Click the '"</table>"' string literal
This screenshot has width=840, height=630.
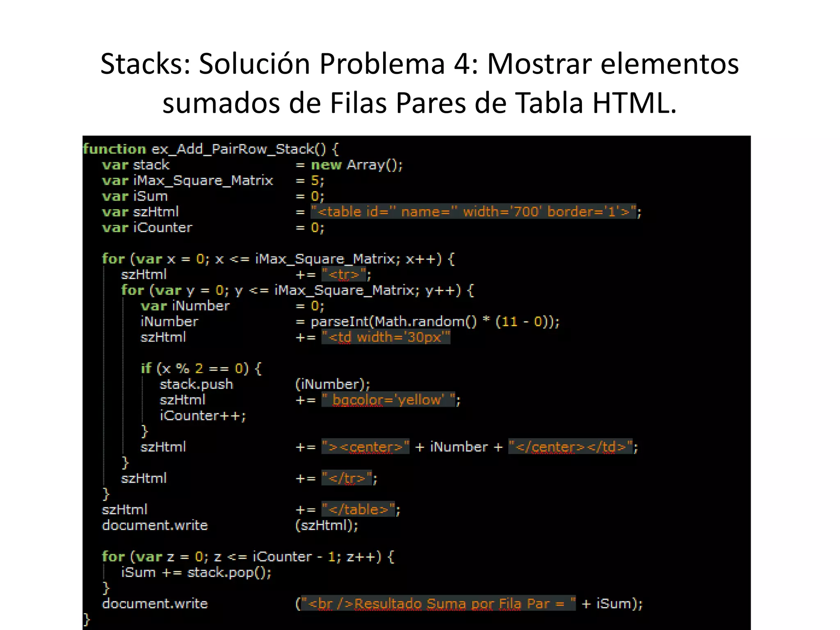(358, 510)
